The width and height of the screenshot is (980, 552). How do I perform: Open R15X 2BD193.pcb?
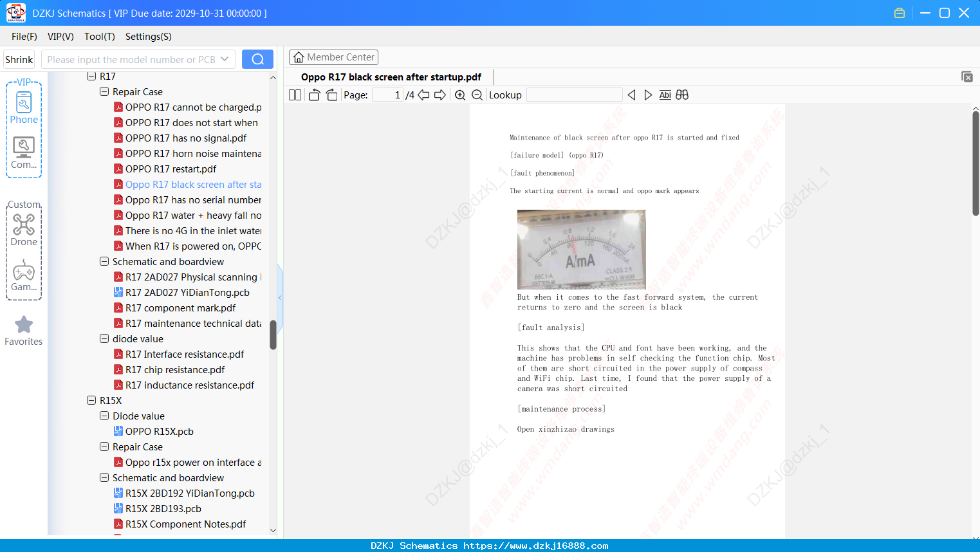point(158,509)
